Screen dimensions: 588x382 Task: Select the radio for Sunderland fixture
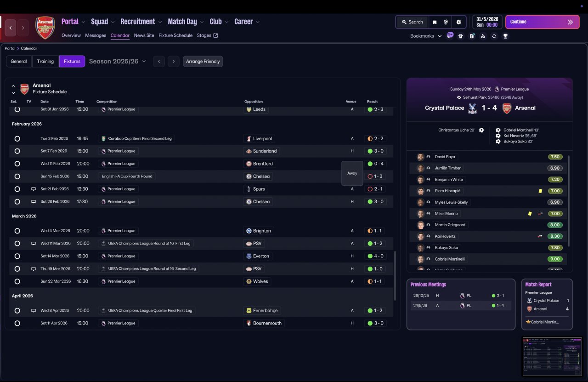(17, 151)
